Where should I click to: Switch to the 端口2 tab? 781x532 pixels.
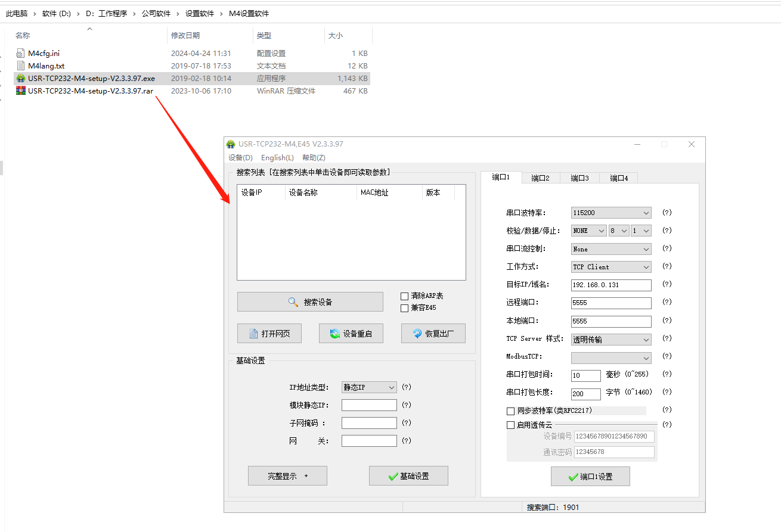click(x=540, y=178)
